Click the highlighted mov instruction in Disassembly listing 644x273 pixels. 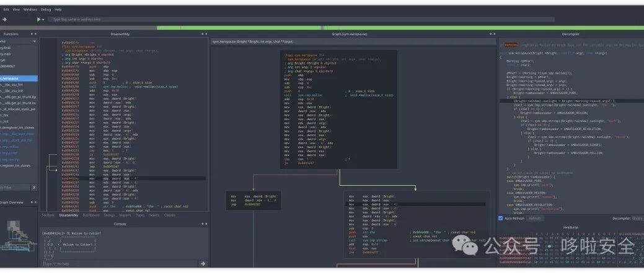133,178
